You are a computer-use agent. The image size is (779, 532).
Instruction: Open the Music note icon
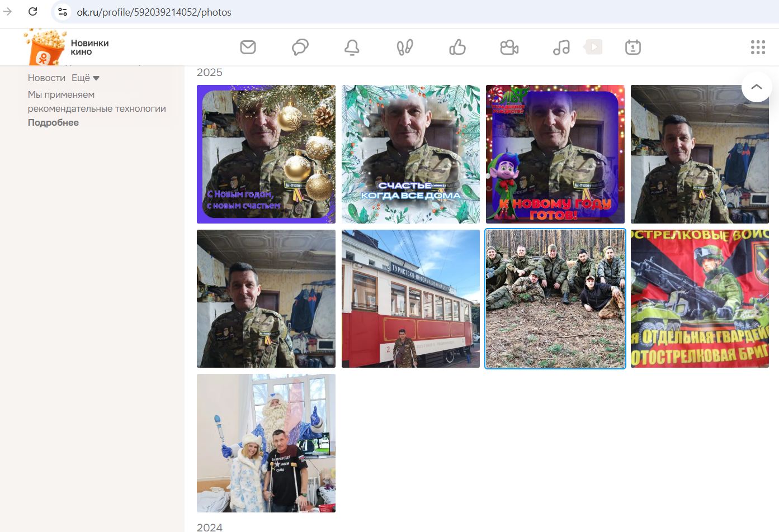561,47
